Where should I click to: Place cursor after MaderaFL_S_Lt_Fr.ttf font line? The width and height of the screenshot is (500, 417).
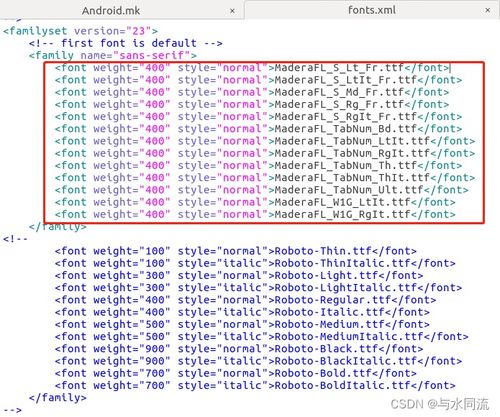(x=450, y=68)
